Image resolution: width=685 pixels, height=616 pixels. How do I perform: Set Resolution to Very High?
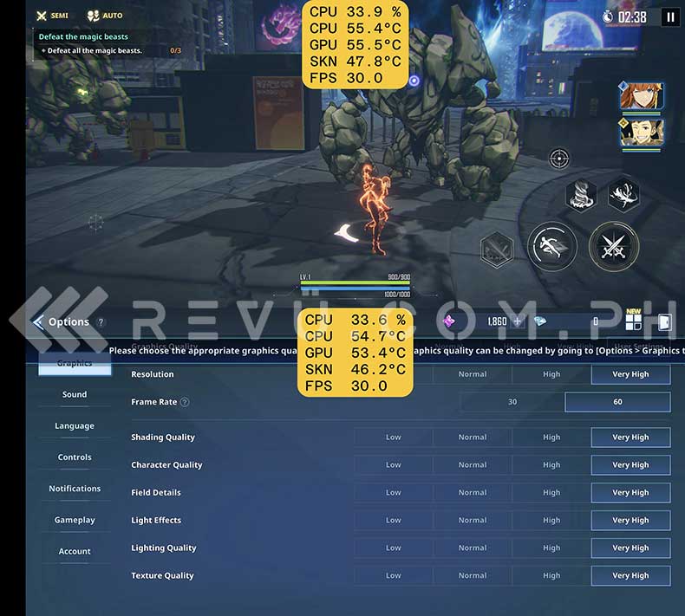pos(631,374)
